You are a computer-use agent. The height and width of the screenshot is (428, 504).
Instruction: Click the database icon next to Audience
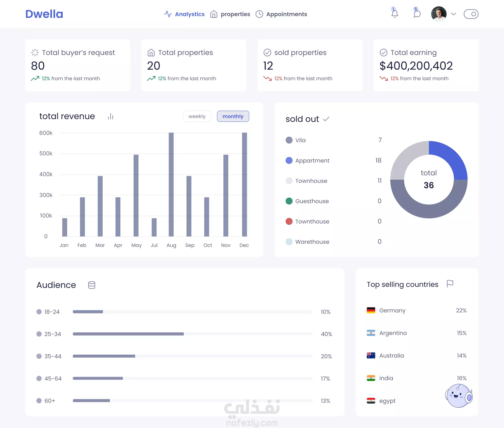[x=92, y=285]
